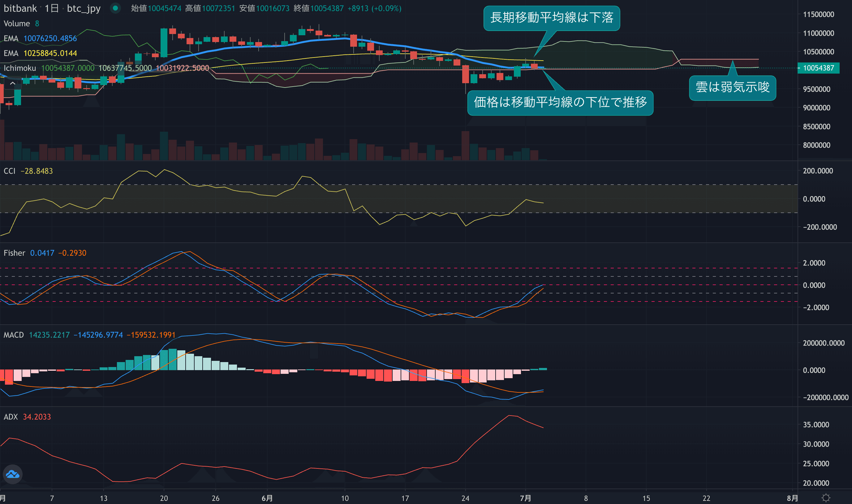852x504 pixels.
Task: Click the ADX indicator legend title
Action: (x=11, y=417)
